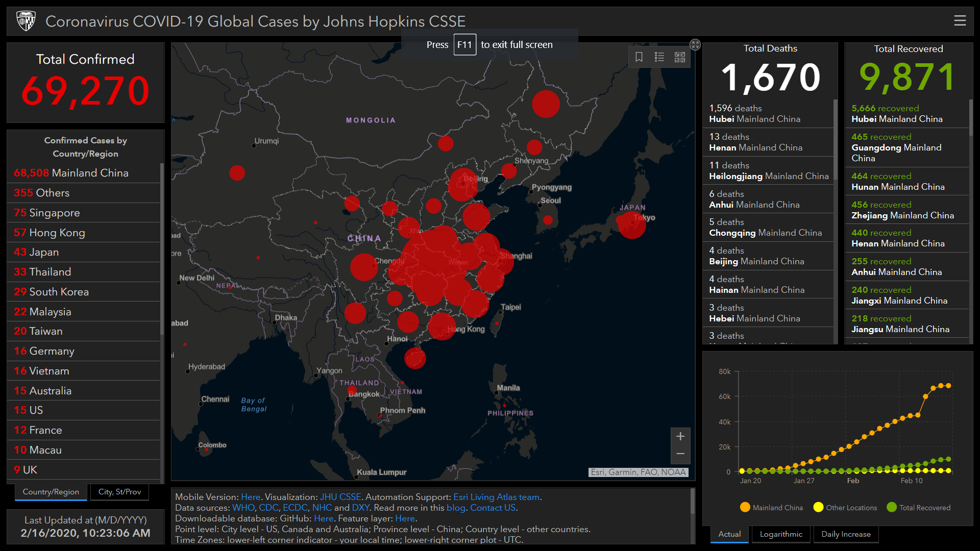Open the JHU CSSE link
The image size is (980, 551).
340,497
